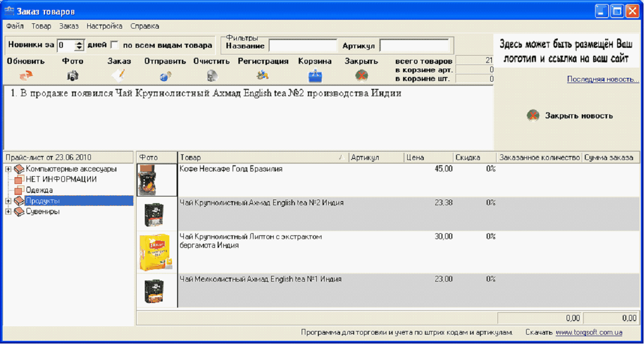The height and width of the screenshot is (344, 644).
Task: Open the Заказ order icon
Action: pos(119,75)
